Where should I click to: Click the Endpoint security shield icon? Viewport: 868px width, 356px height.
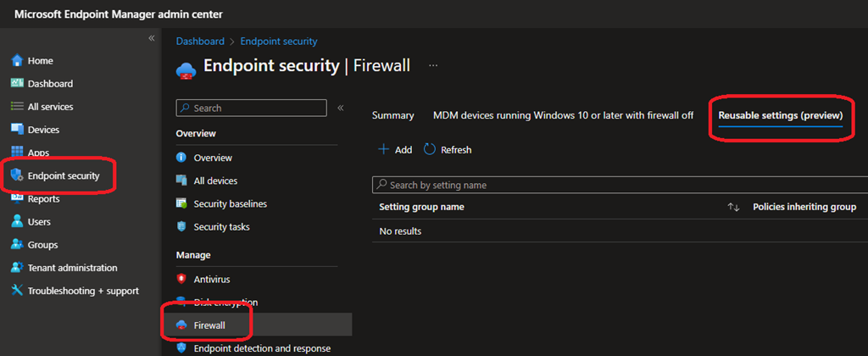coord(17,175)
